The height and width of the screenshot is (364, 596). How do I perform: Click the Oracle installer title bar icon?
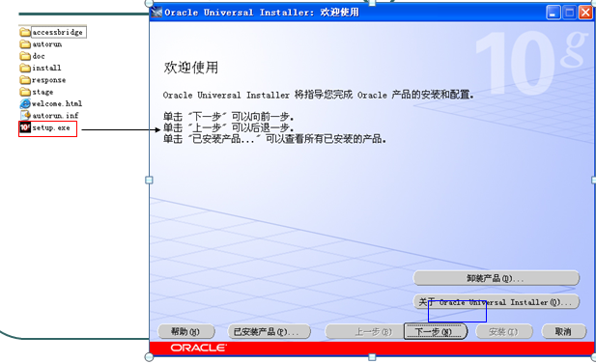pyautogui.click(x=156, y=13)
